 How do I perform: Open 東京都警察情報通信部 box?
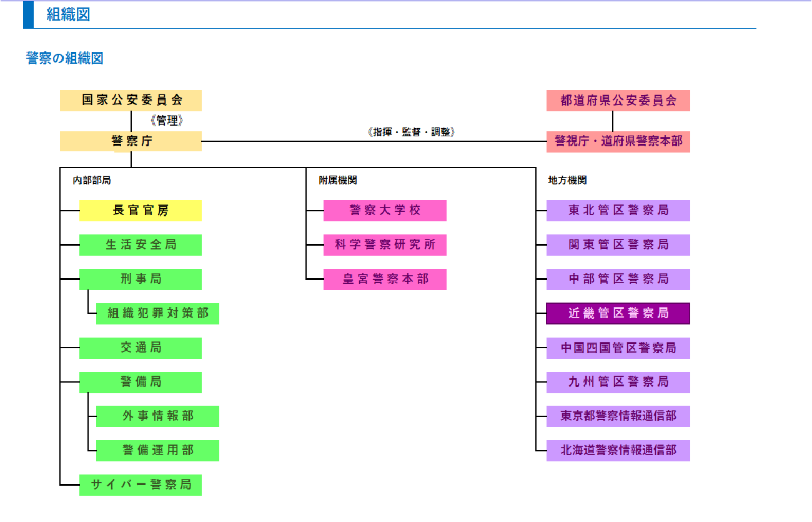618,416
